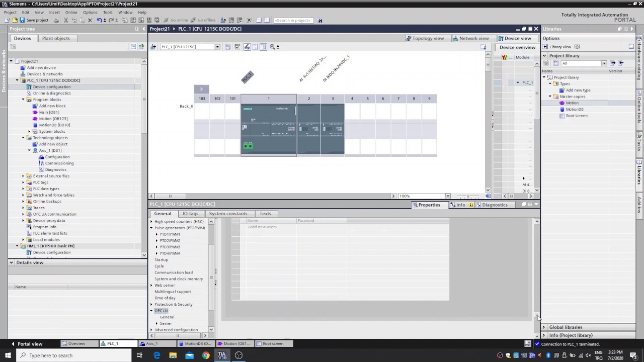Open the library filter All dropdown
Image resolution: width=644 pixels, height=362 pixels.
(604, 63)
